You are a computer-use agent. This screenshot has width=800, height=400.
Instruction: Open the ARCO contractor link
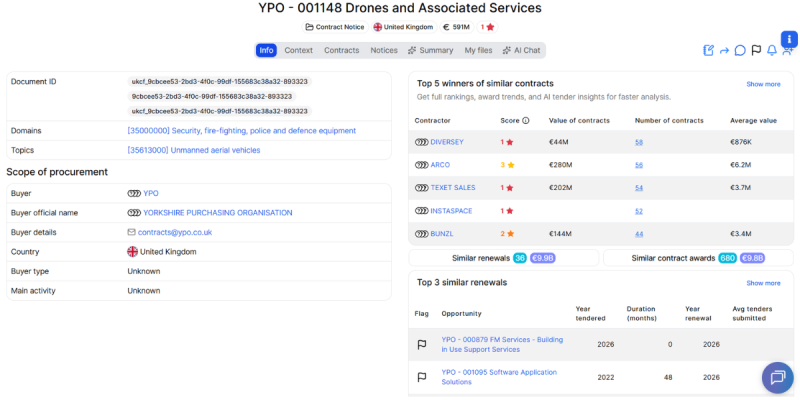(440, 165)
